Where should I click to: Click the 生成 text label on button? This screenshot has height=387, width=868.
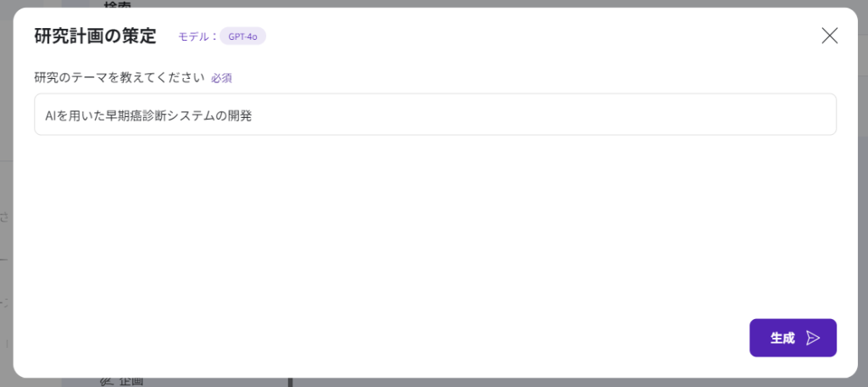click(782, 338)
